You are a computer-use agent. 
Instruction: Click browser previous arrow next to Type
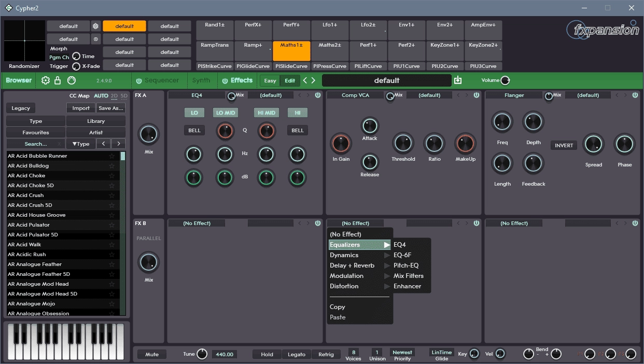click(x=104, y=144)
